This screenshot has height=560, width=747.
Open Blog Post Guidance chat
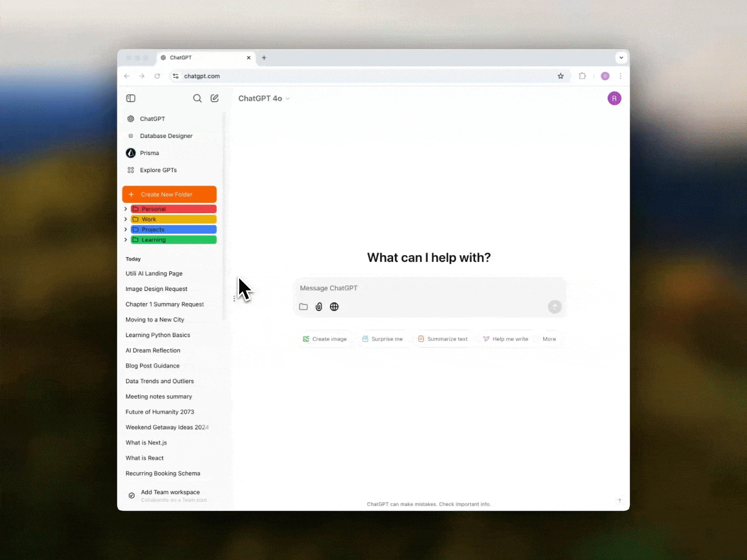point(153,366)
